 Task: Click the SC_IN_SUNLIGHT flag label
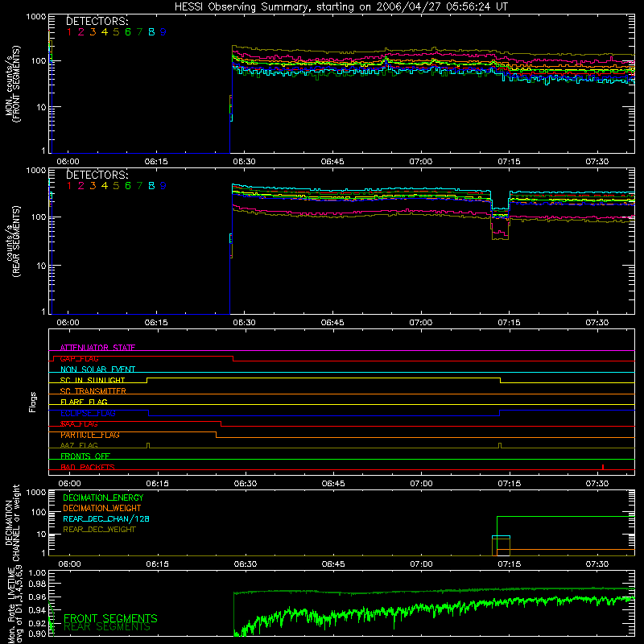(93, 380)
